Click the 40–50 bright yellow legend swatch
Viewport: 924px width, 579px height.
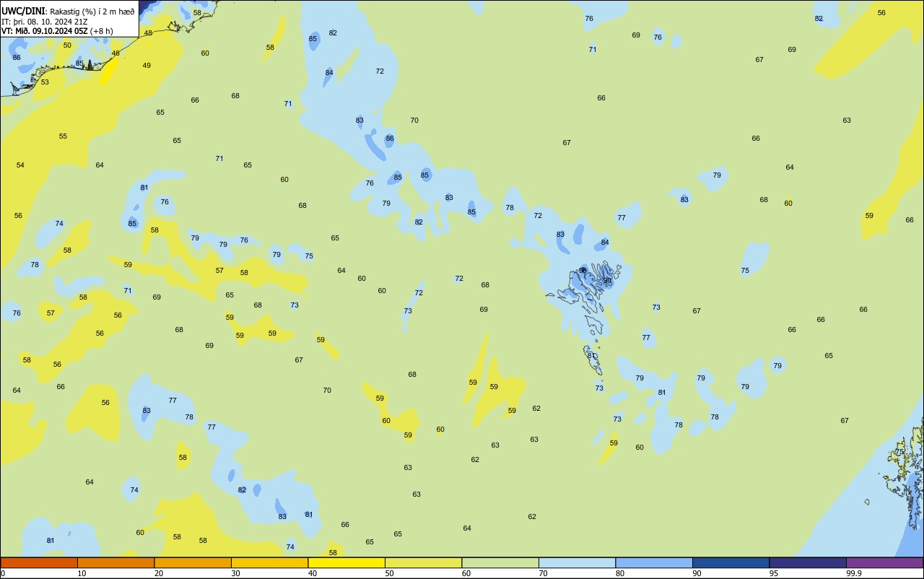(346, 562)
